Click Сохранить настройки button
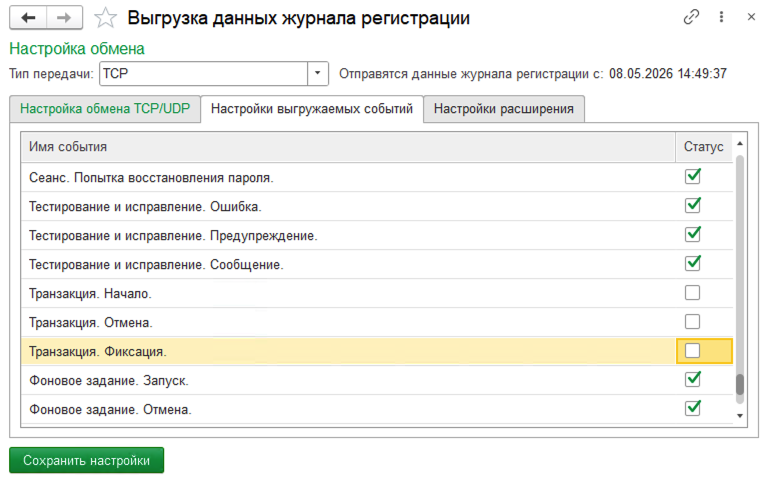This screenshot has height=483, width=766. [x=86, y=460]
